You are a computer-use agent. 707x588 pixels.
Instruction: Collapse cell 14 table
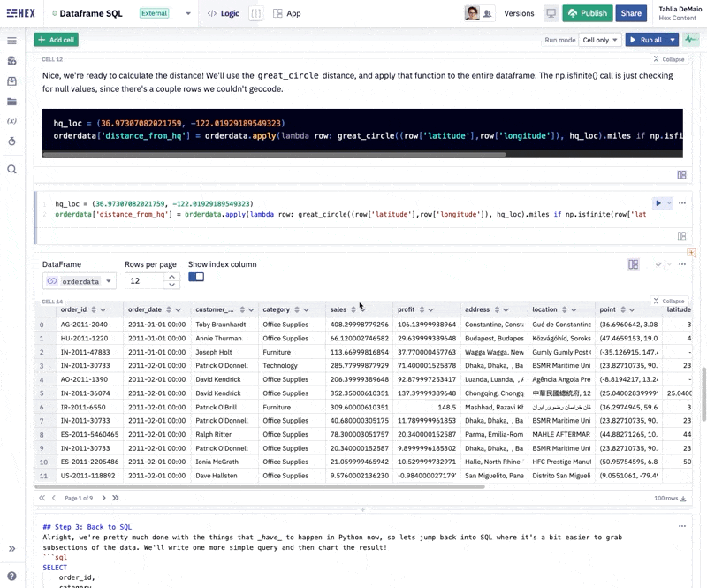(x=669, y=301)
